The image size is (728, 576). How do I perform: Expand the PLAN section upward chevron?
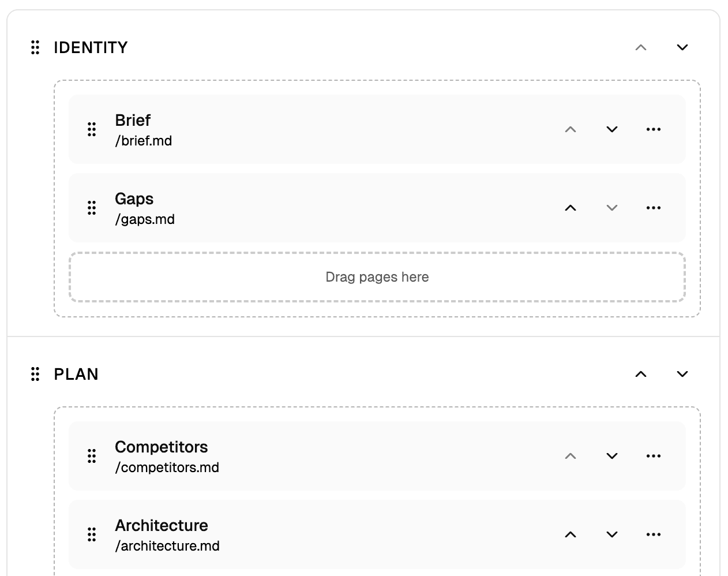pos(640,374)
